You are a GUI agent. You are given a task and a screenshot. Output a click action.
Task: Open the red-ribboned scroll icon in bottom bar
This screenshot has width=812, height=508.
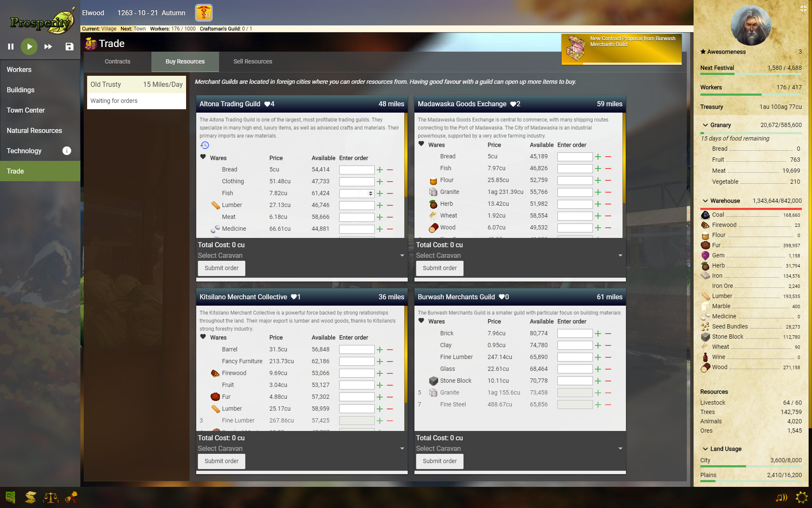(x=71, y=497)
